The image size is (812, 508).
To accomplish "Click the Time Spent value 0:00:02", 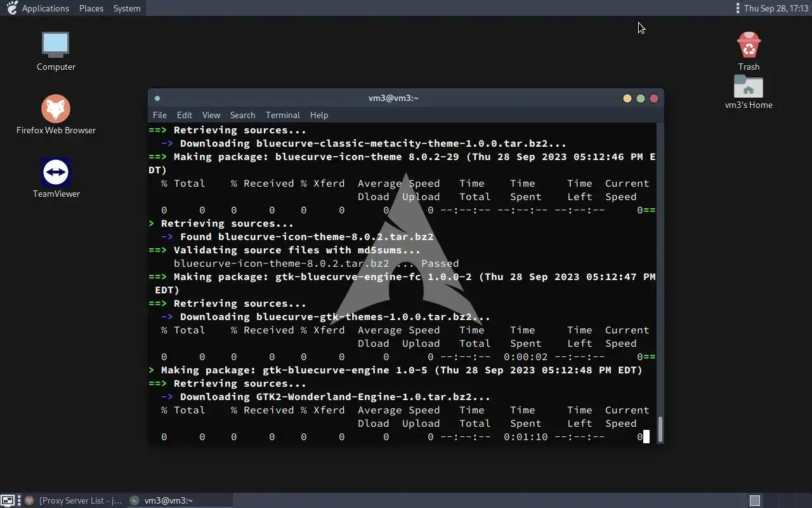I will click(525, 357).
